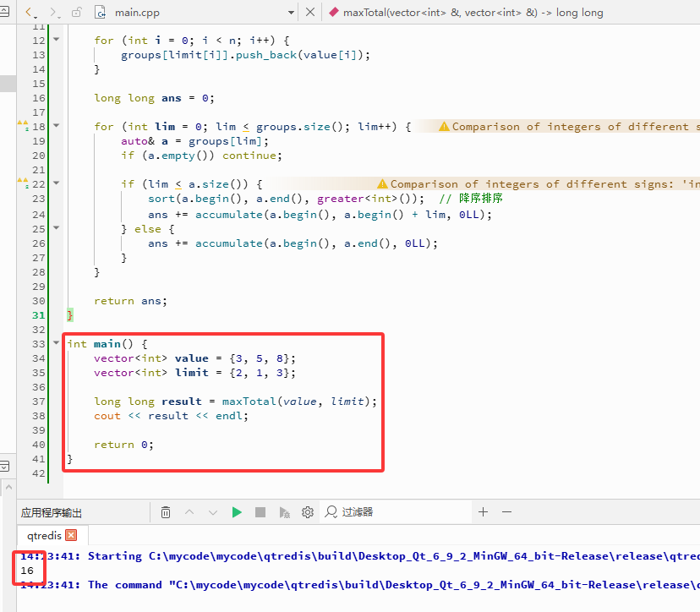The image size is (700, 612).
Task: Click 'long long ans = 0;' line
Action: pos(154,98)
